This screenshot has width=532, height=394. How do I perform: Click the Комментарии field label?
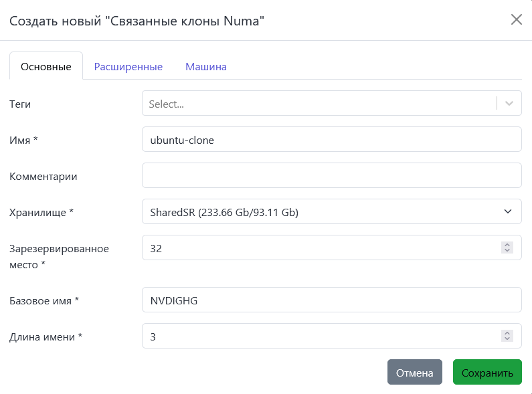pos(43,176)
